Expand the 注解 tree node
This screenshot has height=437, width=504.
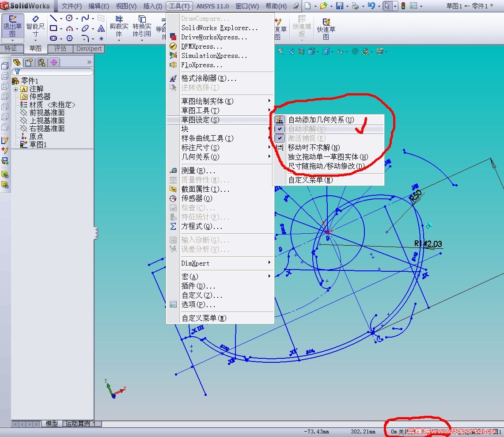[x=15, y=89]
